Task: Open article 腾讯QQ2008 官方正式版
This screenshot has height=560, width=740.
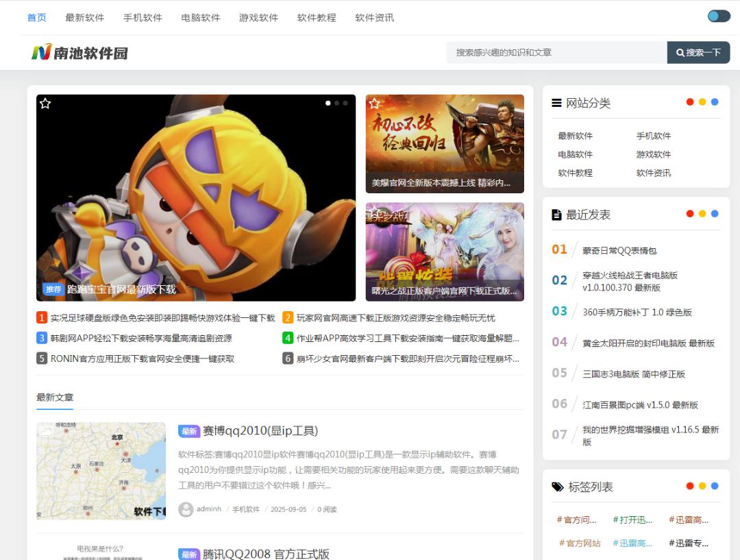Action: pos(266,554)
